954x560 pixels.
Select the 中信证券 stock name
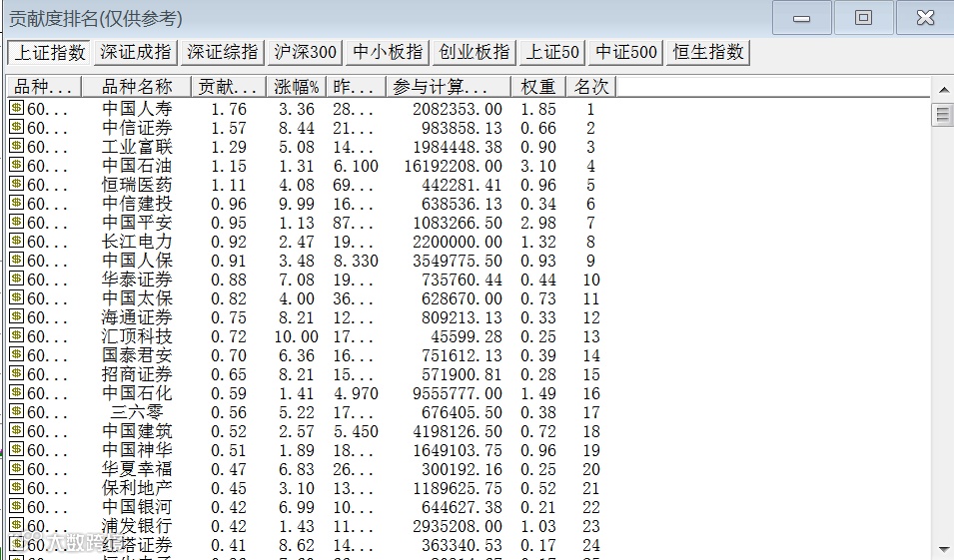137,128
